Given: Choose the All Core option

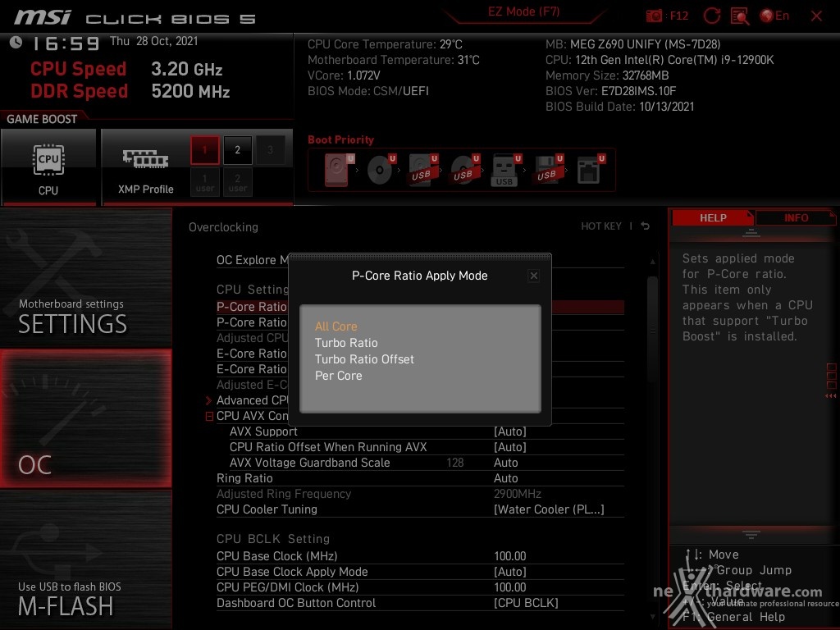Looking at the screenshot, I should [x=336, y=326].
